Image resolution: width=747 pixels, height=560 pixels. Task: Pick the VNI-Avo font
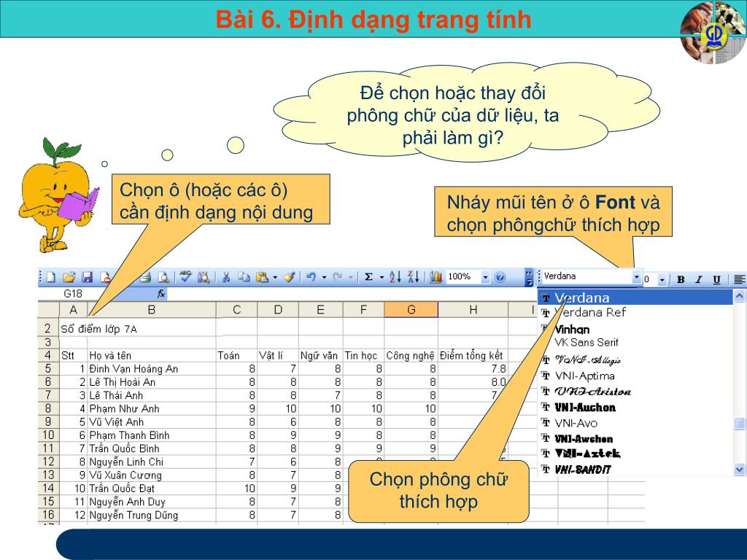pos(635,423)
